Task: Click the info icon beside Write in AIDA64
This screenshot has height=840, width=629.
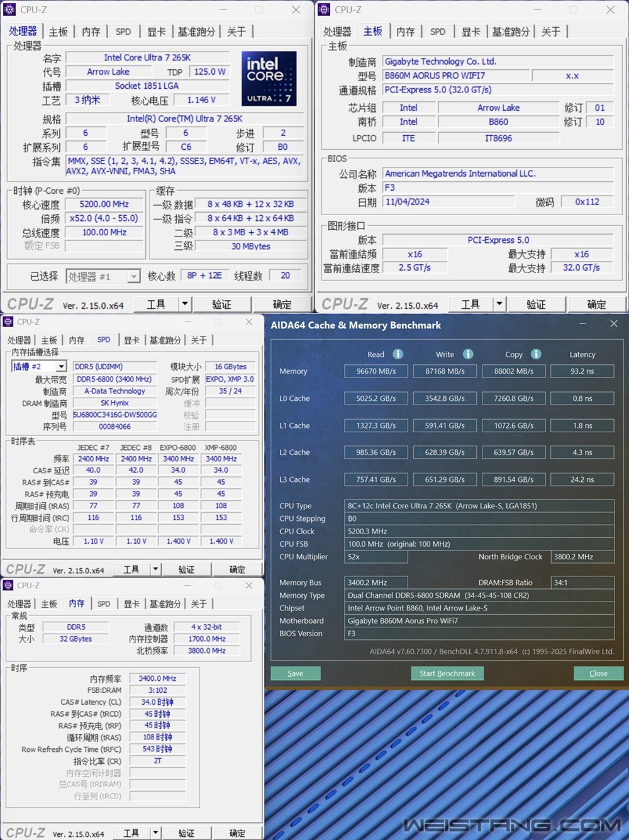Action: (468, 354)
